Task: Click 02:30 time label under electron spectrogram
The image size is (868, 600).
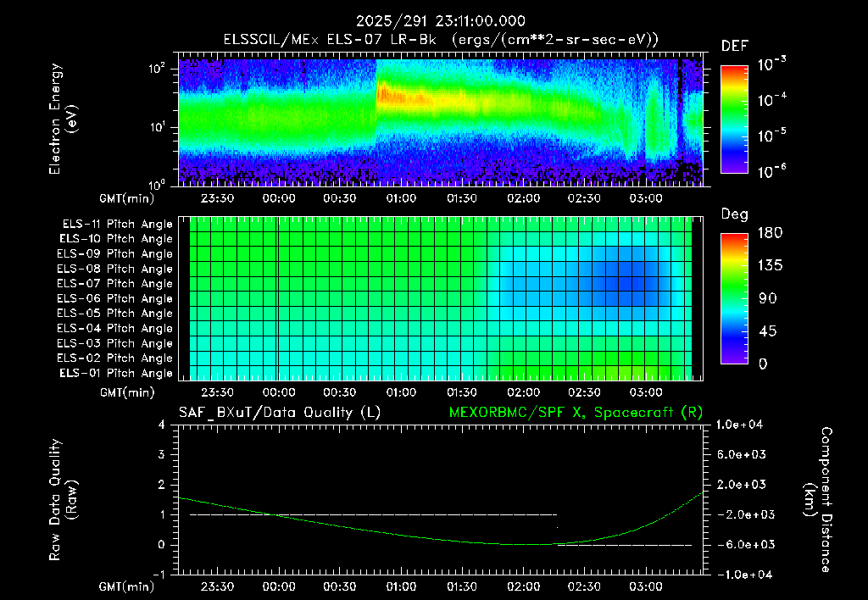Action: 584,198
